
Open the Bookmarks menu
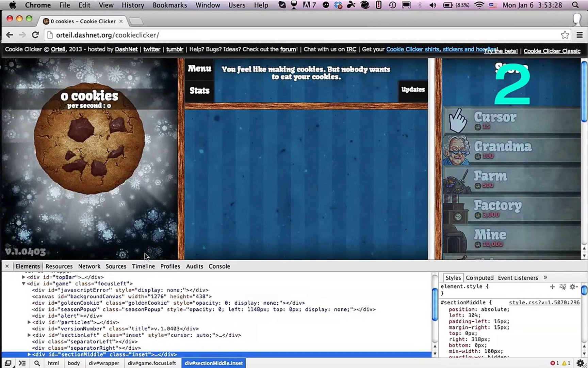(170, 5)
